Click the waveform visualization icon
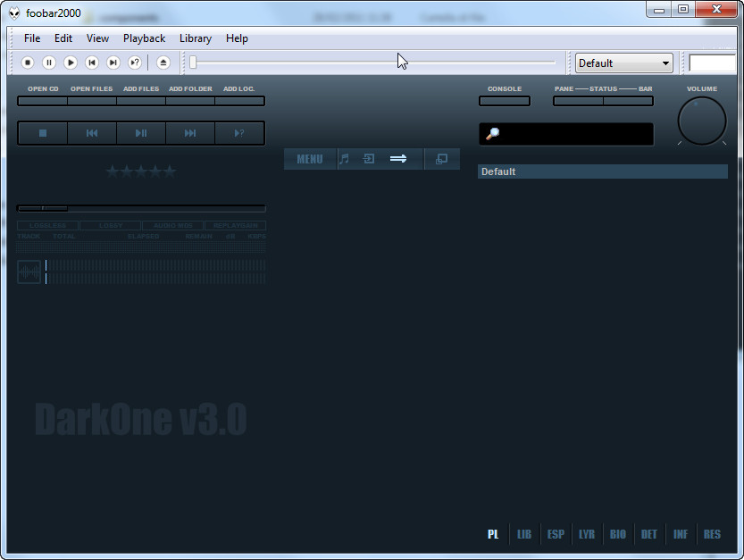Screen dimensions: 744x560 tap(29, 272)
